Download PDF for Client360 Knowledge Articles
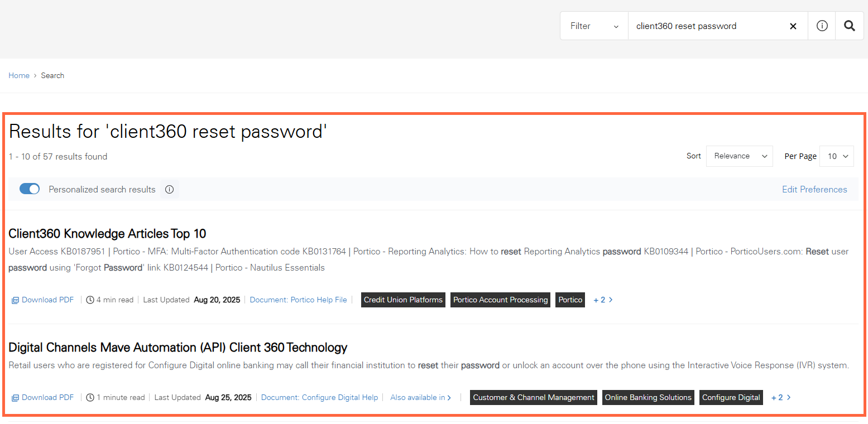 click(42, 300)
